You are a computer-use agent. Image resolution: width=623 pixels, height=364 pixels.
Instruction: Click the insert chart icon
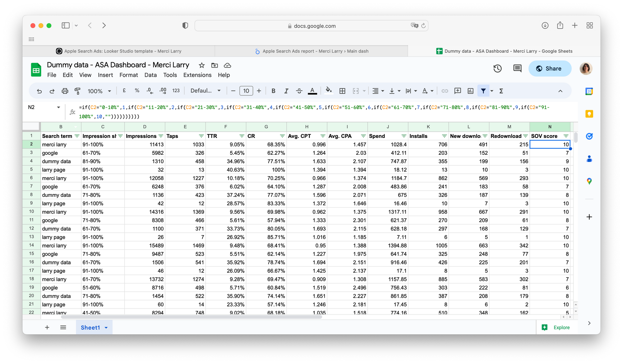tap(470, 91)
